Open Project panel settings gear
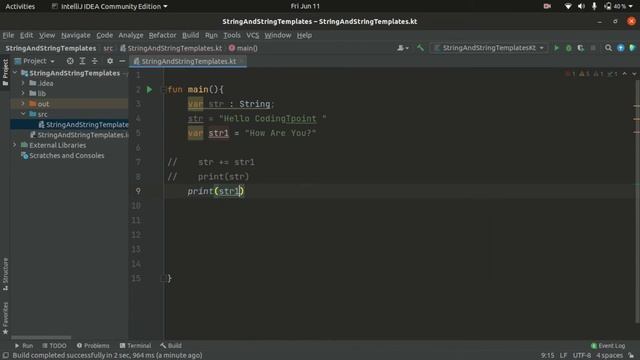Screen dimensions: 640x360 point(110,61)
